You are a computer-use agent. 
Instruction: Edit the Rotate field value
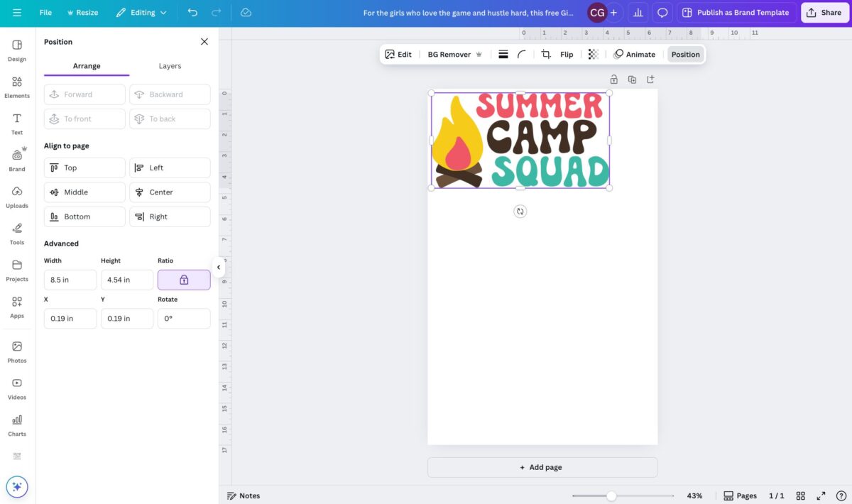click(x=184, y=319)
